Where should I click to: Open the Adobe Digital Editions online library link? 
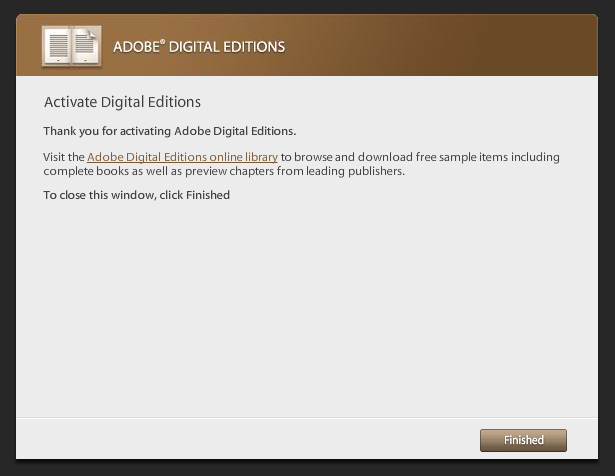(182, 157)
